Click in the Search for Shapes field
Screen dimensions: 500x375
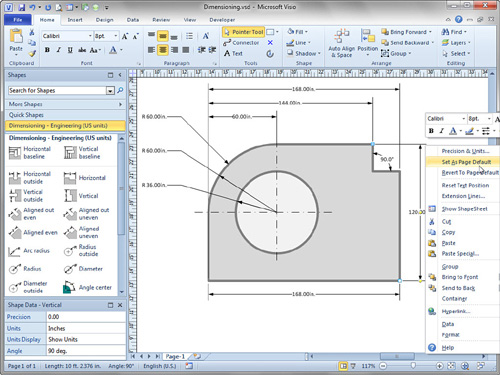click(57, 90)
